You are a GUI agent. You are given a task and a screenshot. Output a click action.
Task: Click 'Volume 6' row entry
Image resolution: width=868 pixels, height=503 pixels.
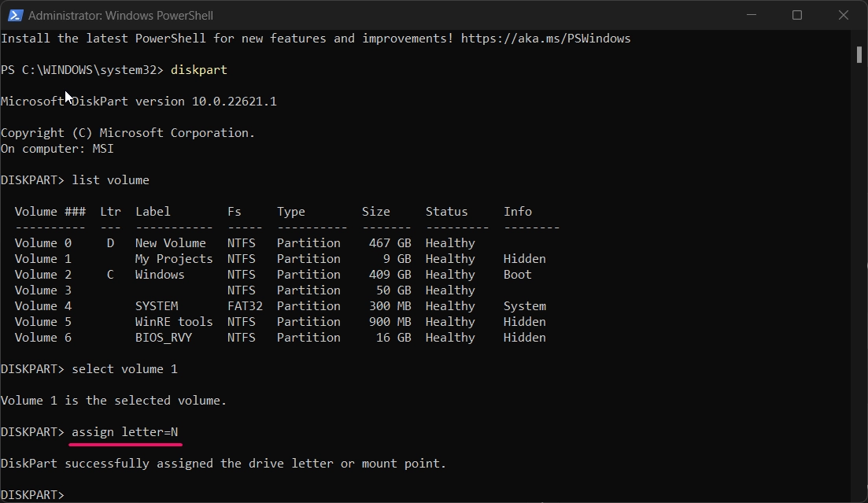coord(42,338)
